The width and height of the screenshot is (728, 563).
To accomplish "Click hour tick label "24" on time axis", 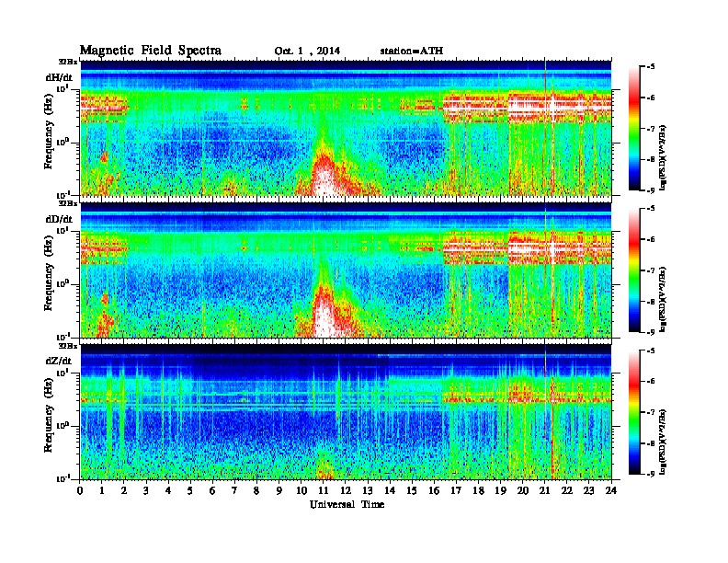I will tap(611, 490).
